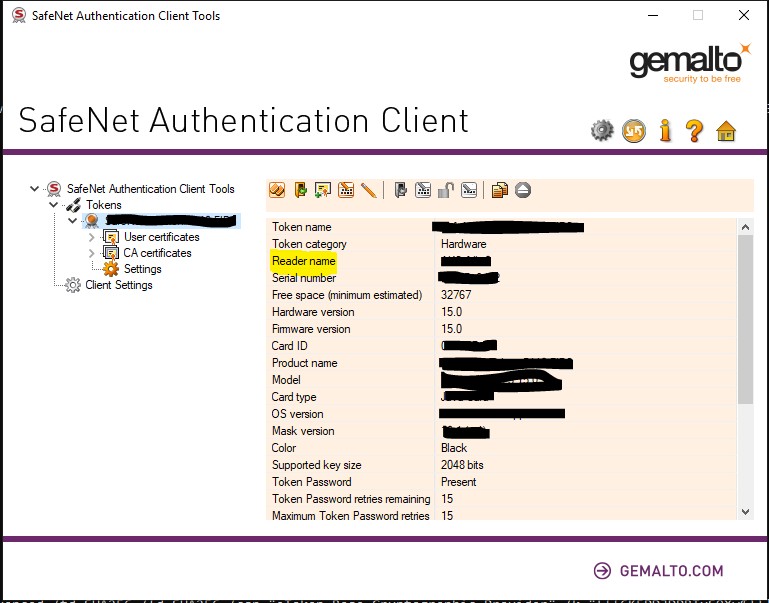Select Client Settings in the tree
Viewport: 769px width, 603px height.
click(118, 285)
